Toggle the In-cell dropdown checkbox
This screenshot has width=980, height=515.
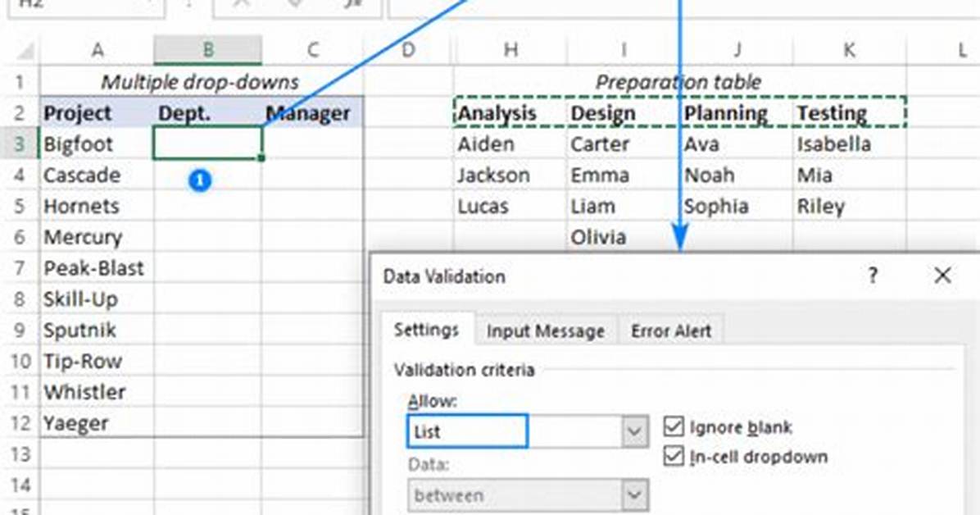[x=673, y=456]
